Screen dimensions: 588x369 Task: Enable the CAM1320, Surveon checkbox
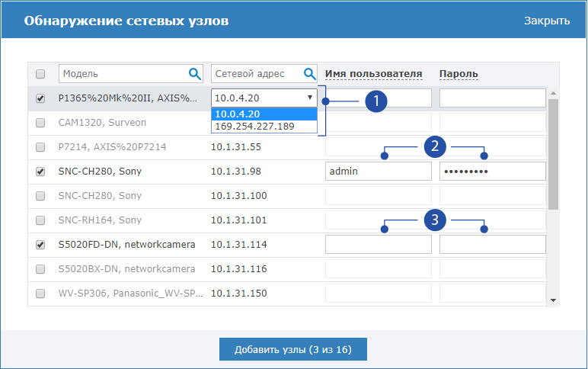40,123
